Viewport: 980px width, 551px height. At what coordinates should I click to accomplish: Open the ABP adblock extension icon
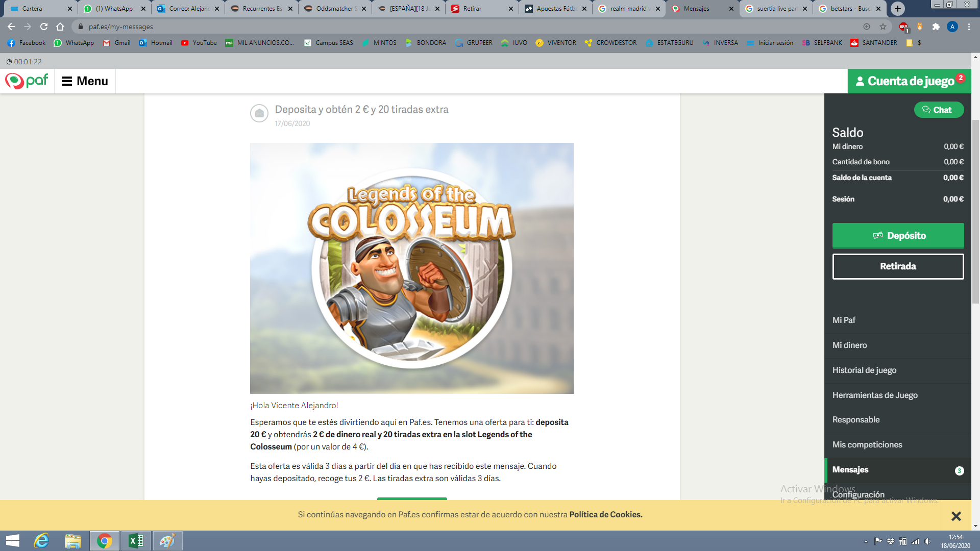click(903, 27)
